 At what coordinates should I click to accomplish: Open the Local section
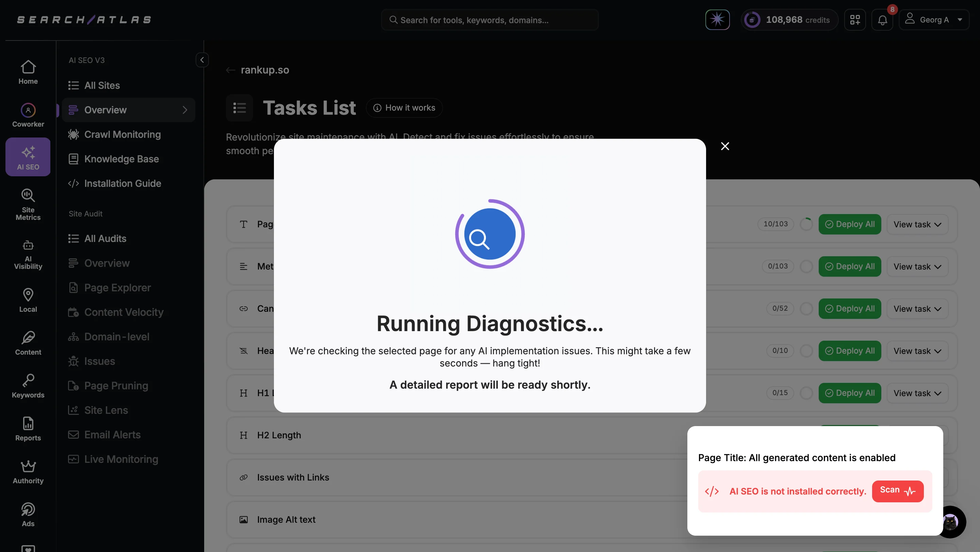tap(28, 300)
